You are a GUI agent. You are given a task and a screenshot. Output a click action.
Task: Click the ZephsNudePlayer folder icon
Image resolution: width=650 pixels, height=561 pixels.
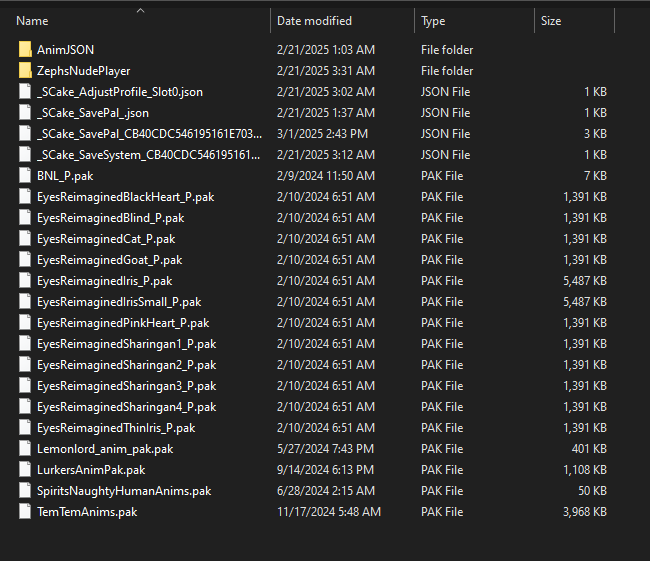[x=25, y=71]
